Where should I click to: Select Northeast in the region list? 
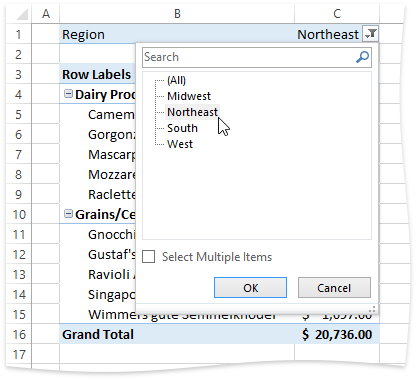[x=192, y=112]
